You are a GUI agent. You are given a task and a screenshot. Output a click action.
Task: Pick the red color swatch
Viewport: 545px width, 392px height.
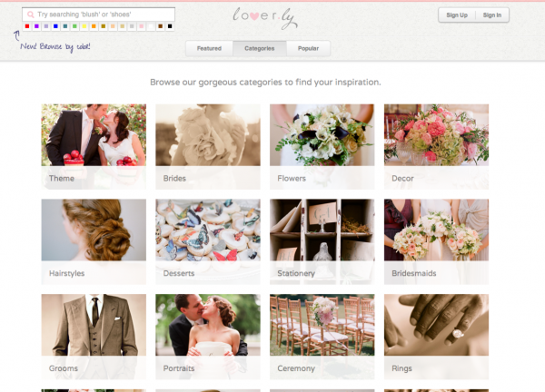(x=26, y=26)
